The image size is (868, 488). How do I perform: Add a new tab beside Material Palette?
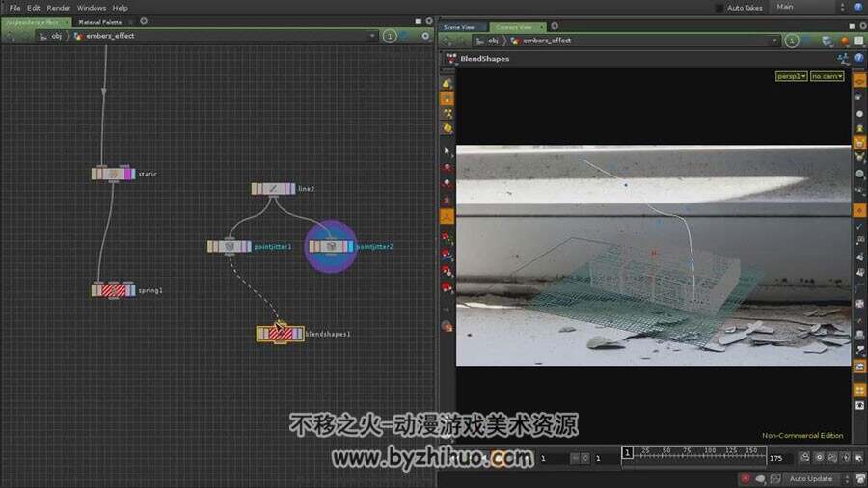(x=144, y=21)
